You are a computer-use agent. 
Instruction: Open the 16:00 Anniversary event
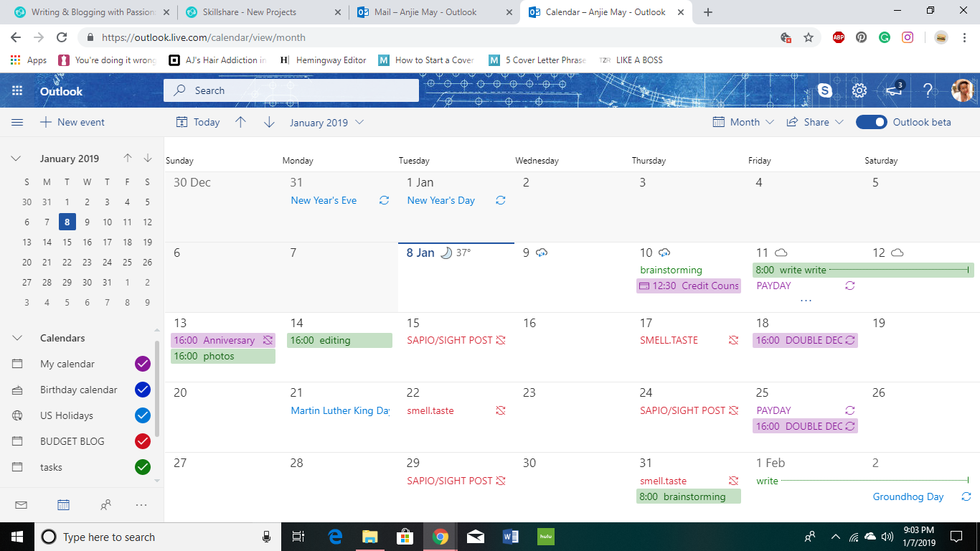click(223, 340)
